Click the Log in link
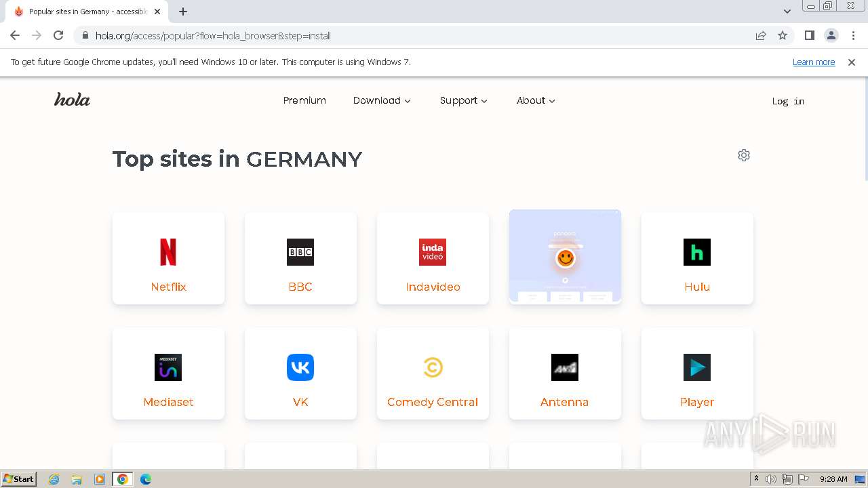Screen dimensions: 868x488 click(788, 101)
